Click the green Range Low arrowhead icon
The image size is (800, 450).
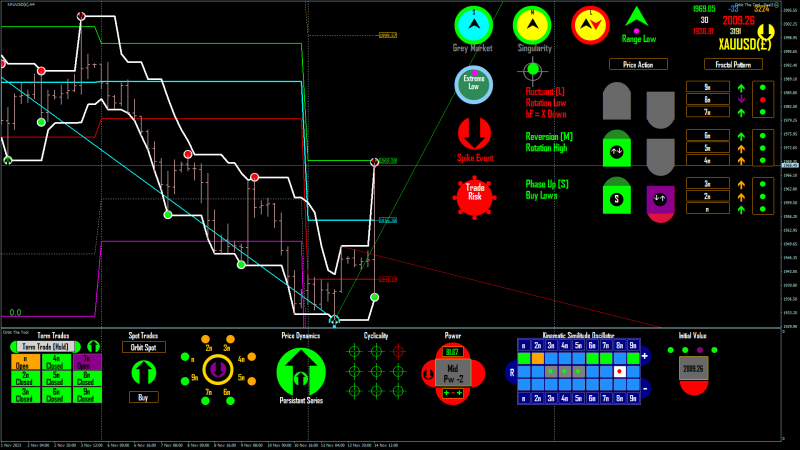point(637,17)
